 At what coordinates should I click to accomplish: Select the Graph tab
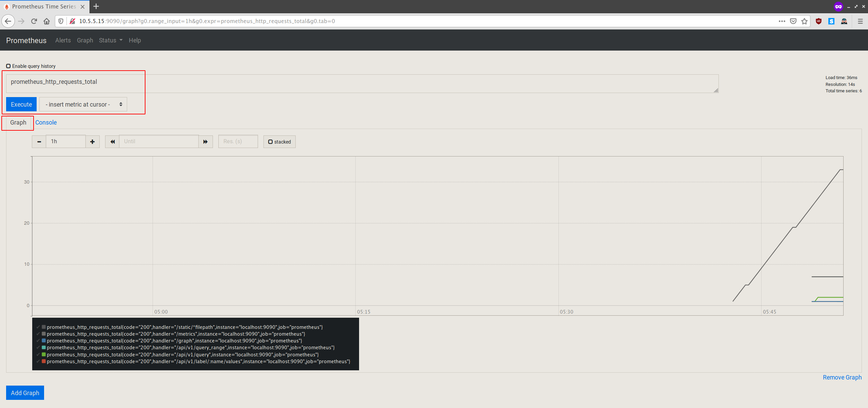click(x=18, y=123)
